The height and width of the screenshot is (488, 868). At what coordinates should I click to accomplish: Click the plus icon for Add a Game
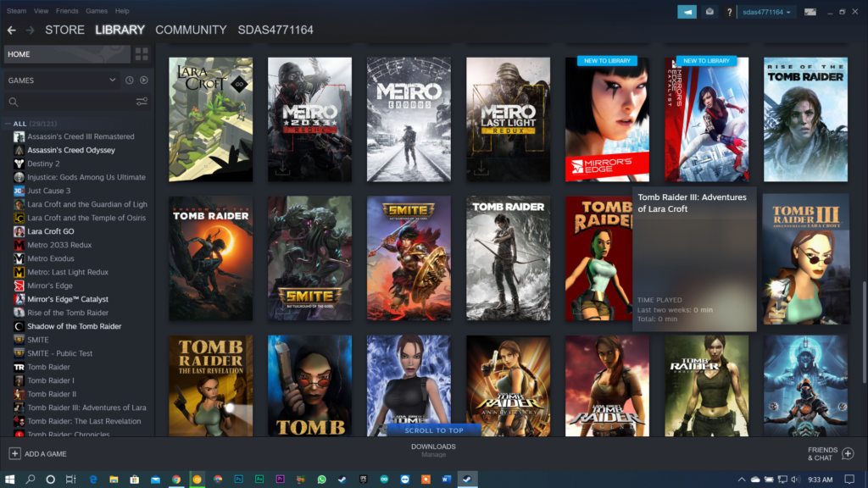[15, 454]
